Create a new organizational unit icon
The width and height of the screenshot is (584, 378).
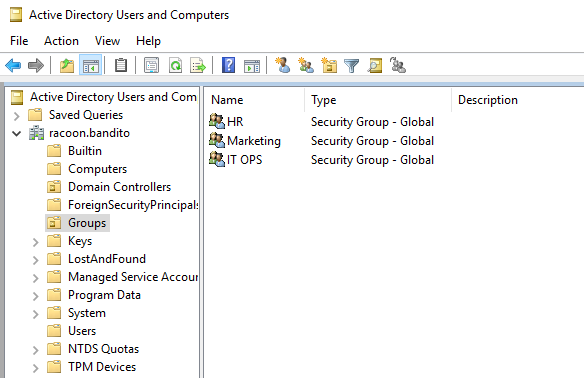coord(329,66)
